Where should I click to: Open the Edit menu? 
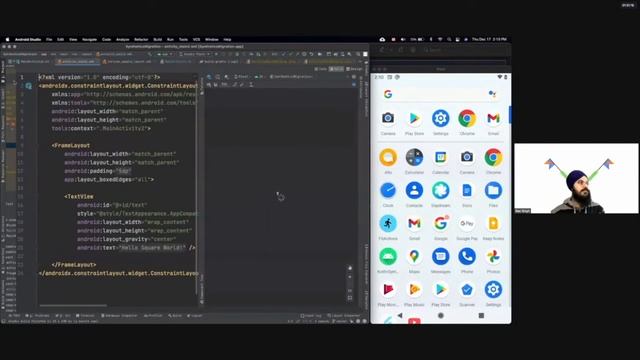pyautogui.click(x=60, y=40)
